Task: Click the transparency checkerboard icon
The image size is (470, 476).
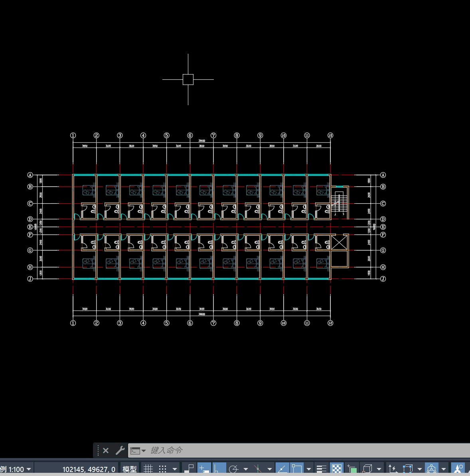Action: [x=337, y=469]
